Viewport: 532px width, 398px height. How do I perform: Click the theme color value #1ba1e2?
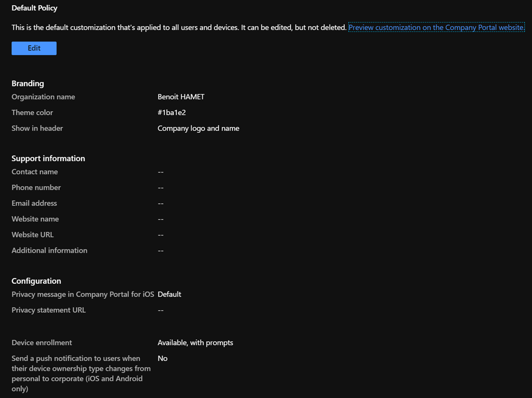pyautogui.click(x=171, y=113)
